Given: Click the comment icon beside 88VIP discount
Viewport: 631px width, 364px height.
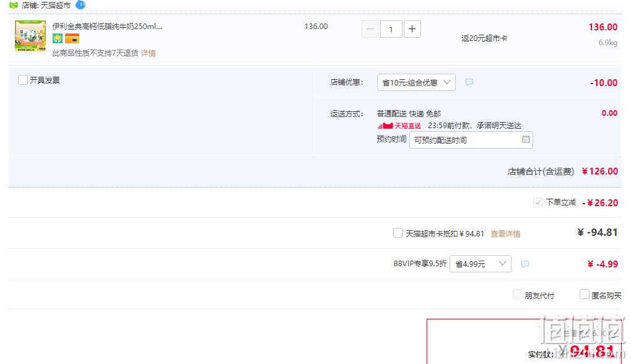Looking at the screenshot, I should point(524,264).
